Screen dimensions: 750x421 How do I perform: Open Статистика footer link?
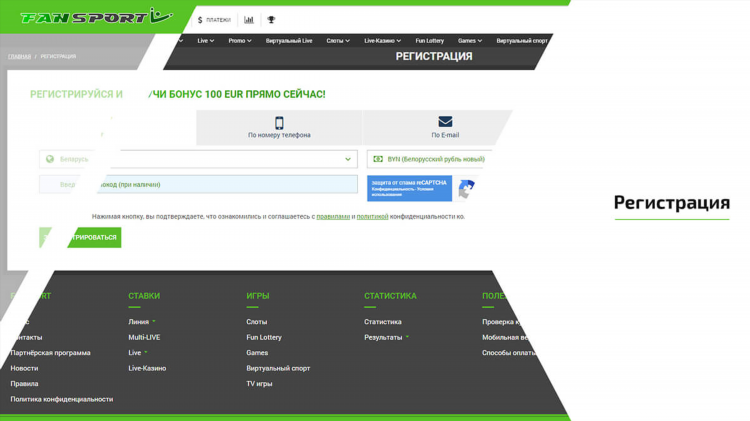382,322
